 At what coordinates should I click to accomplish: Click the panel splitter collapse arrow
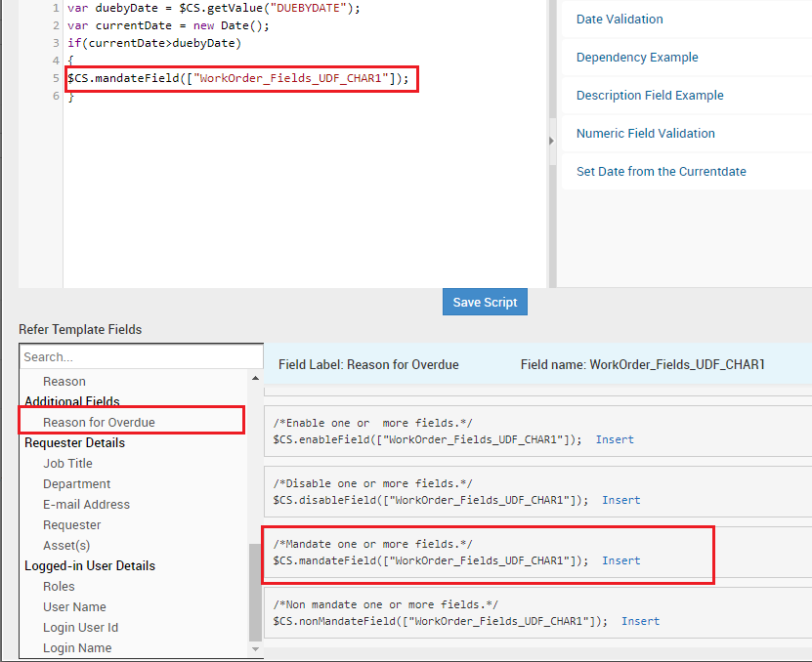click(x=551, y=141)
